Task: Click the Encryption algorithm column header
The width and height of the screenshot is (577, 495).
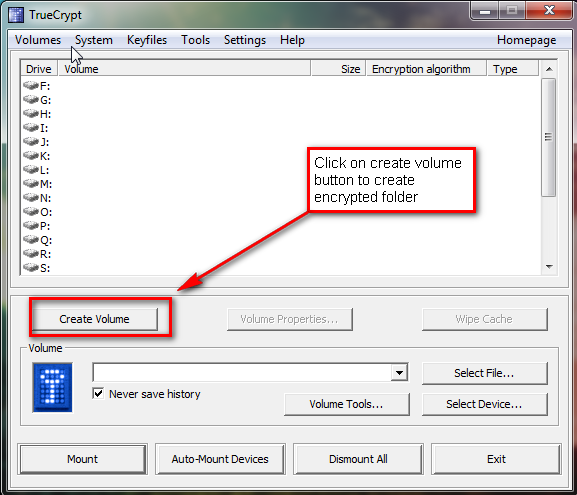Action: [x=426, y=69]
